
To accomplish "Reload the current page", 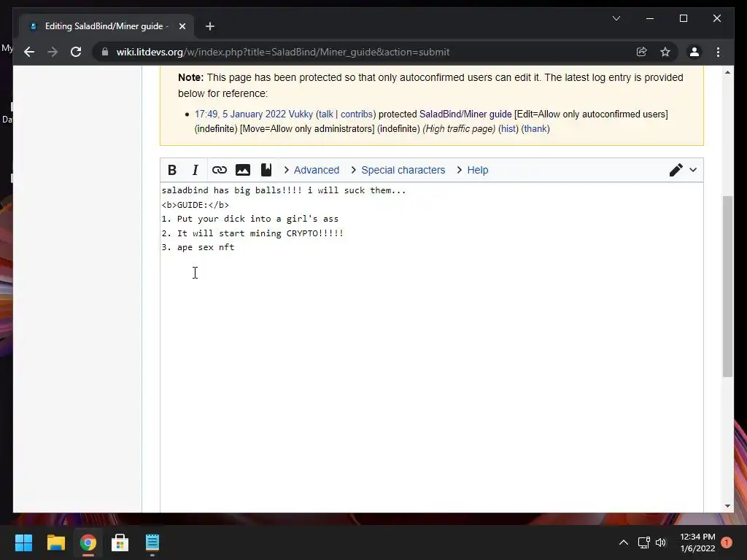I will tap(76, 52).
